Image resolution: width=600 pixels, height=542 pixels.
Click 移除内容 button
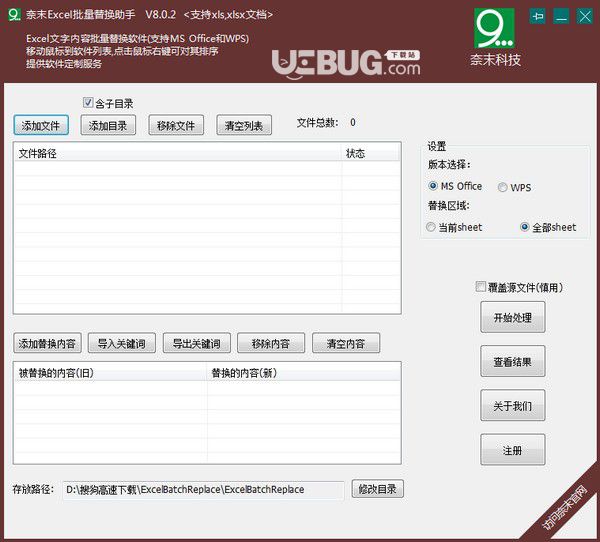pos(271,343)
